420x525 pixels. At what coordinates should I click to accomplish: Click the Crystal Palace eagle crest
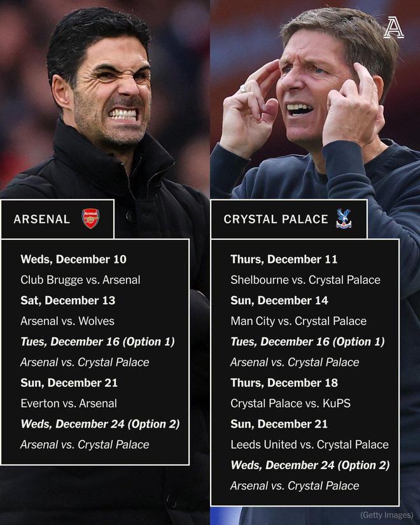click(344, 219)
